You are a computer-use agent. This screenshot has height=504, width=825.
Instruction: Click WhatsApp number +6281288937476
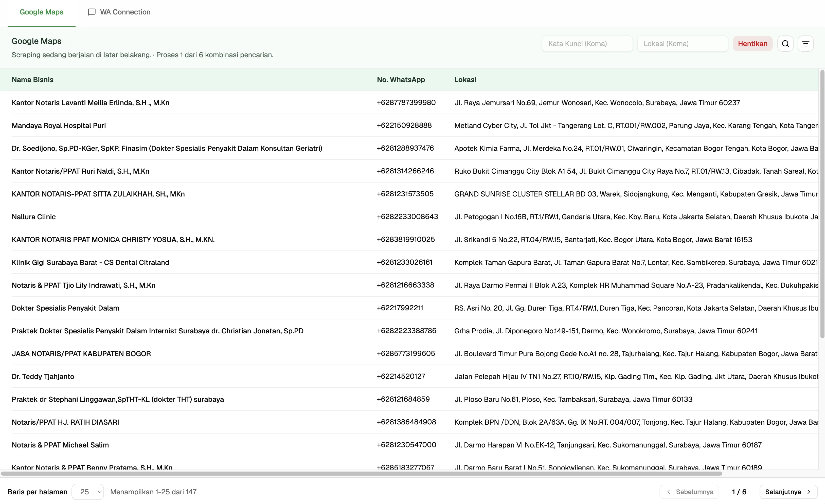405,148
